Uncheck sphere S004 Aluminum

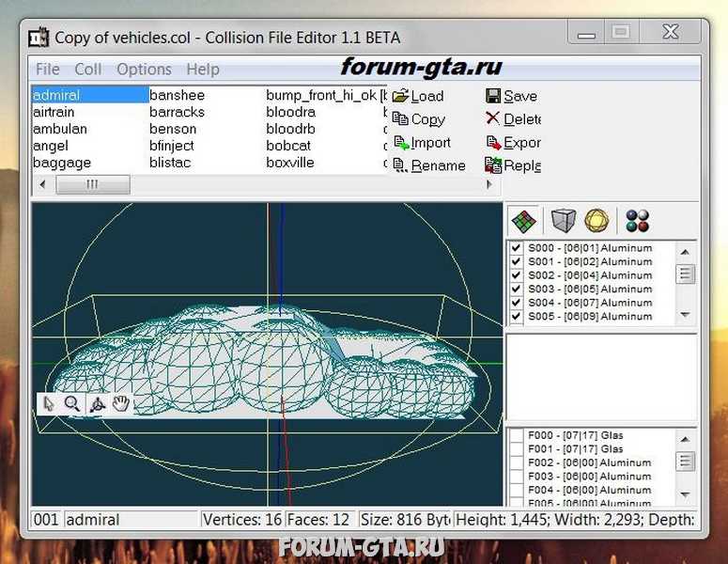(516, 303)
